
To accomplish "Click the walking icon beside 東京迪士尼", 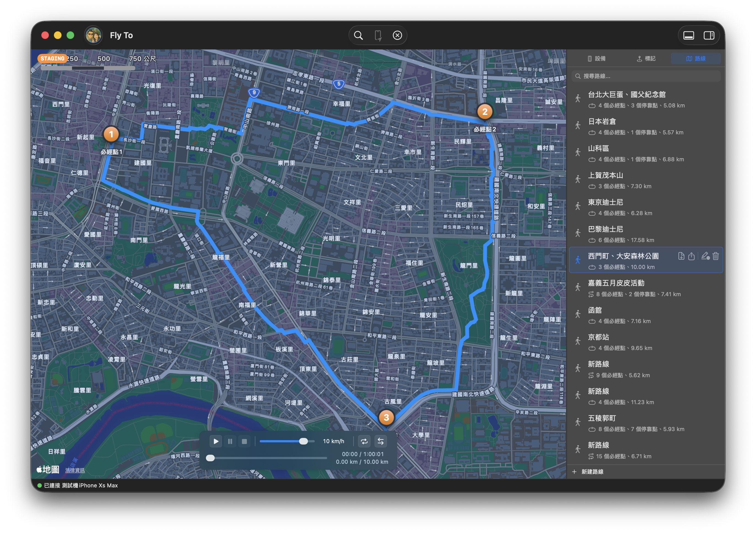I will [x=578, y=206].
